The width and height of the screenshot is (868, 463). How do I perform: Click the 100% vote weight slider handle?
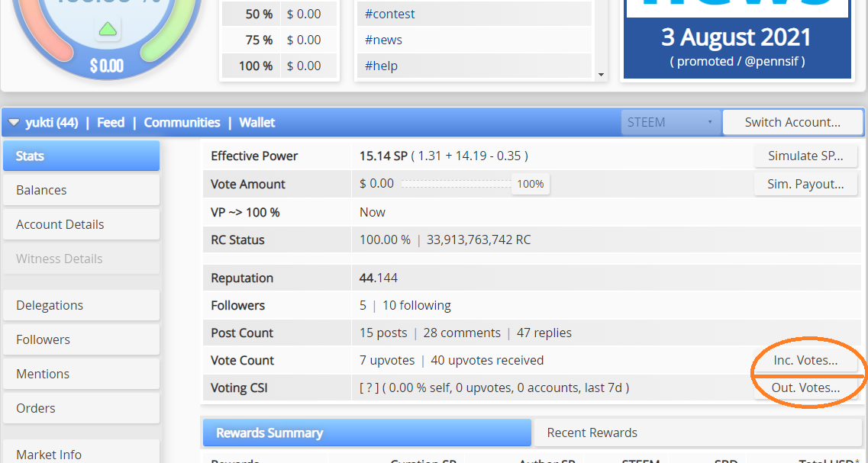[x=531, y=184]
